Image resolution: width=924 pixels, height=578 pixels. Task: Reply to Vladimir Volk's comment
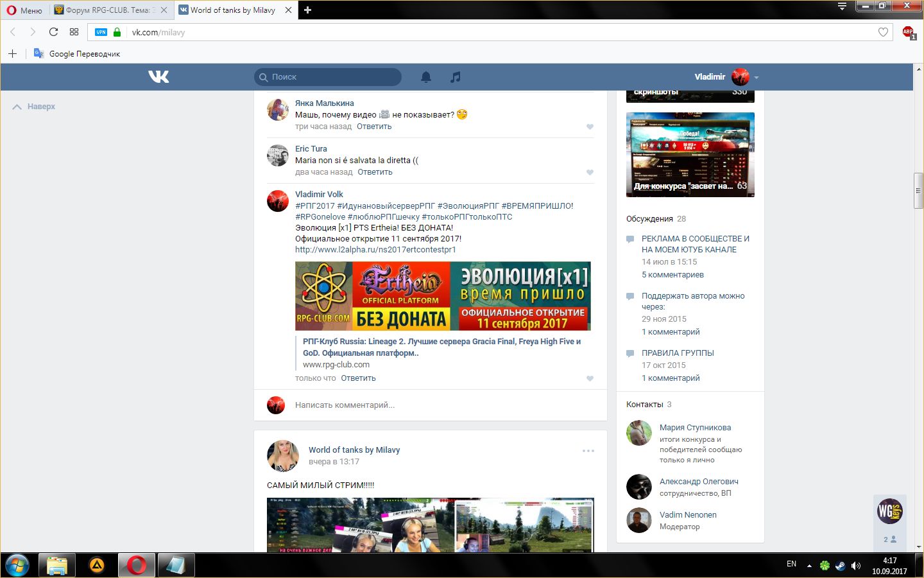(x=358, y=378)
